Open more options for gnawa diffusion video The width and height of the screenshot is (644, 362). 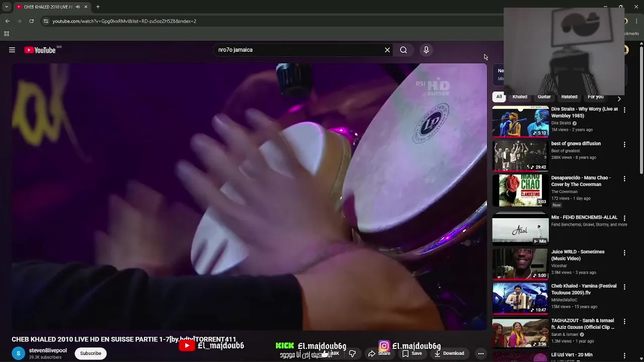coord(624,144)
